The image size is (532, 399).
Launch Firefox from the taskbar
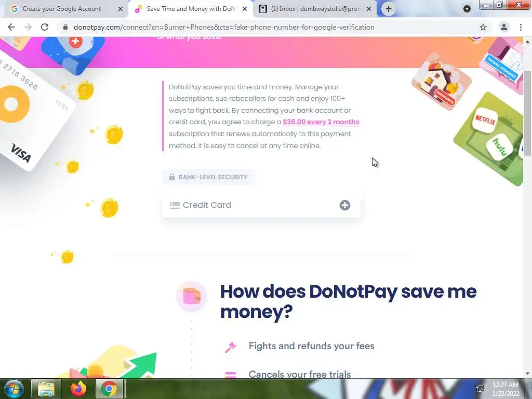coord(78,389)
